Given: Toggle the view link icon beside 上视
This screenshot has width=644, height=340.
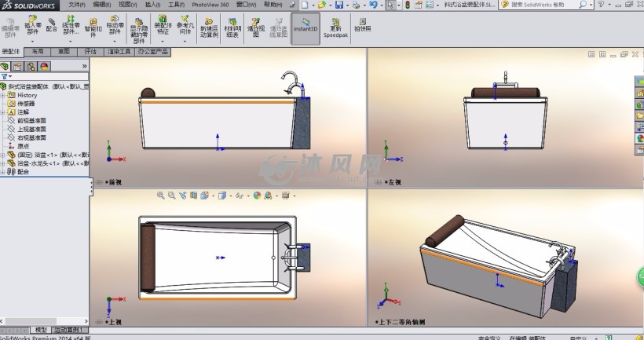Looking at the screenshot, I should click(x=99, y=322).
